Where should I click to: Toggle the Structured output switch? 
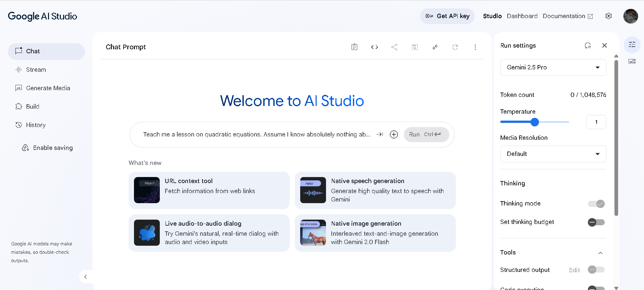[x=596, y=270]
